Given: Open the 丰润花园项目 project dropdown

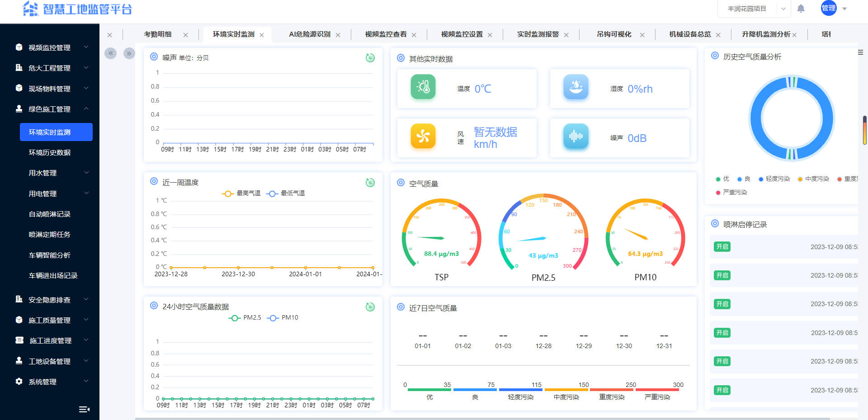Looking at the screenshot, I should click(754, 9).
